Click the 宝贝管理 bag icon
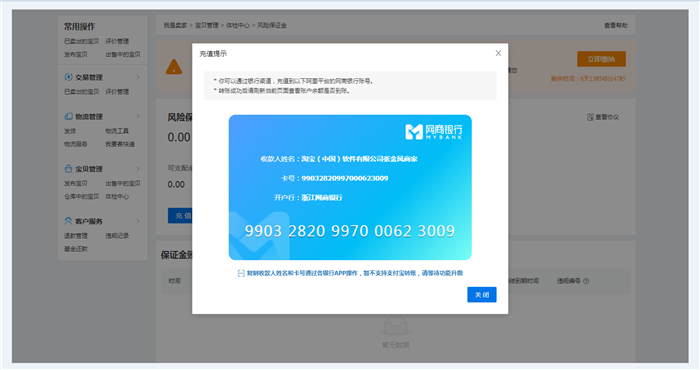This screenshot has width=700, height=370. [68, 169]
